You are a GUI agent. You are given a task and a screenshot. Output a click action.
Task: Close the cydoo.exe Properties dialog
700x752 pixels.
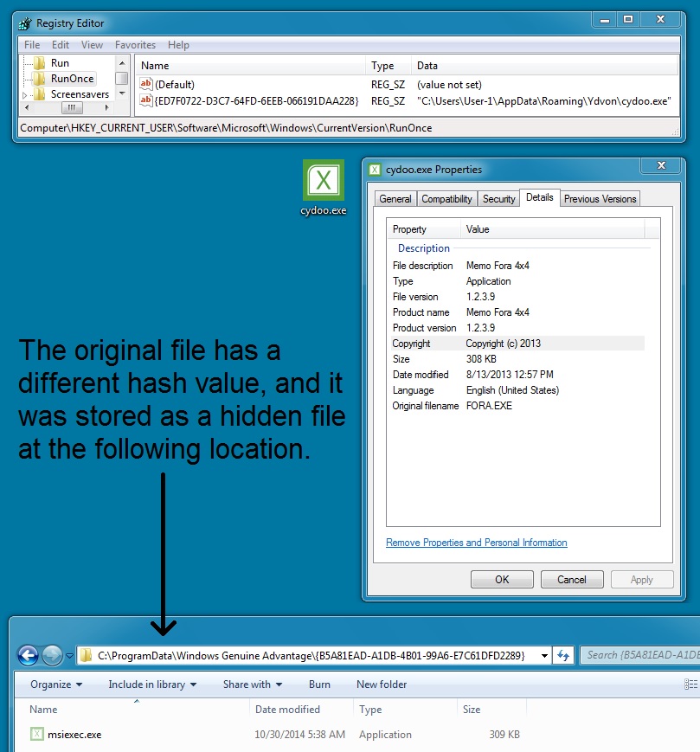662,165
